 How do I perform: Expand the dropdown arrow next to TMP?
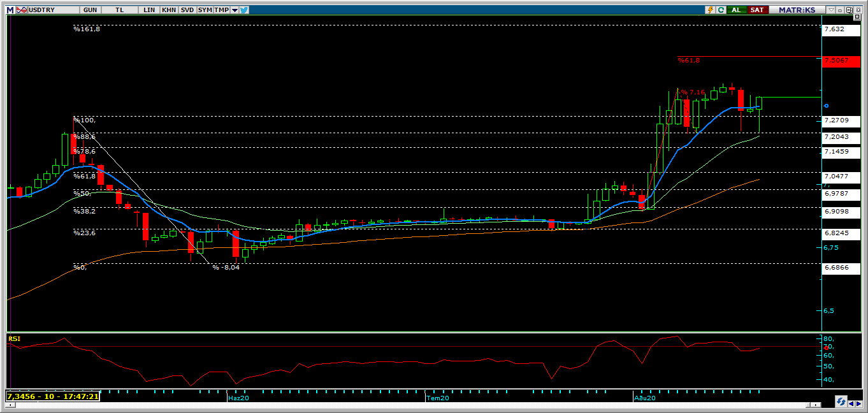pos(235,10)
